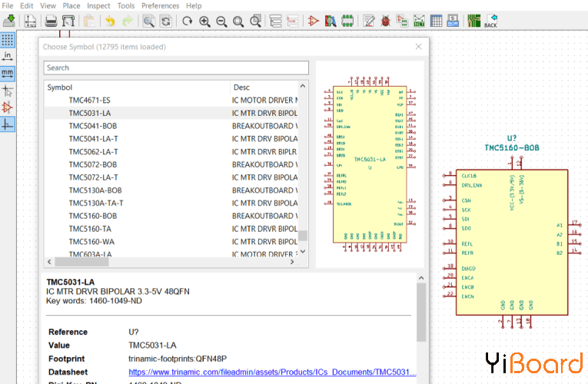This screenshot has width=588, height=384.
Task: Open the Edit menu
Action: (27, 5)
